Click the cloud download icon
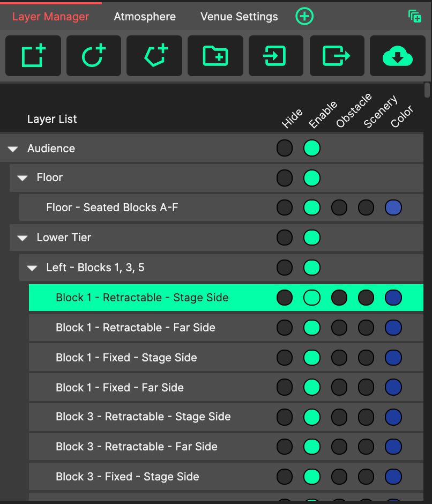The image size is (432, 504). [x=398, y=56]
